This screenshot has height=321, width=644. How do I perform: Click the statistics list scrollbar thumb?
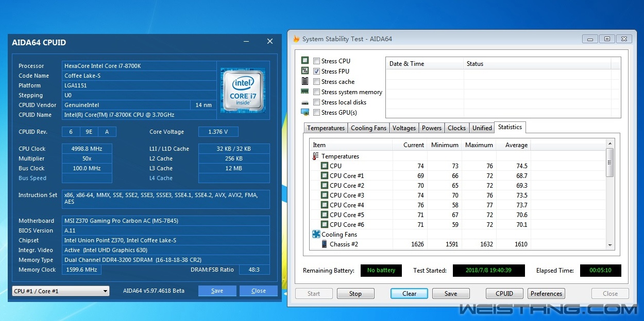[610, 163]
